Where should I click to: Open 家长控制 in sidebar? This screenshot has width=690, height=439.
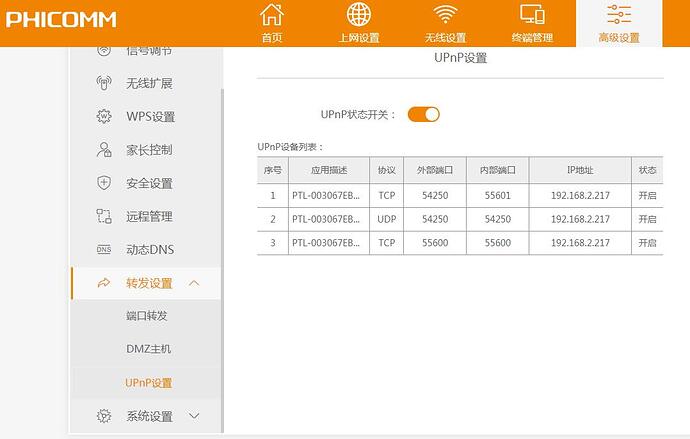click(x=149, y=150)
